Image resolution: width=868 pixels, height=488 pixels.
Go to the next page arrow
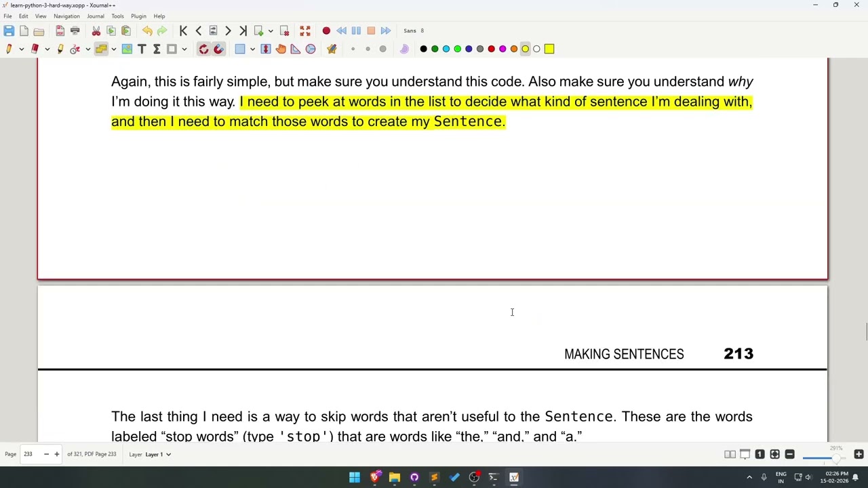[228, 30]
